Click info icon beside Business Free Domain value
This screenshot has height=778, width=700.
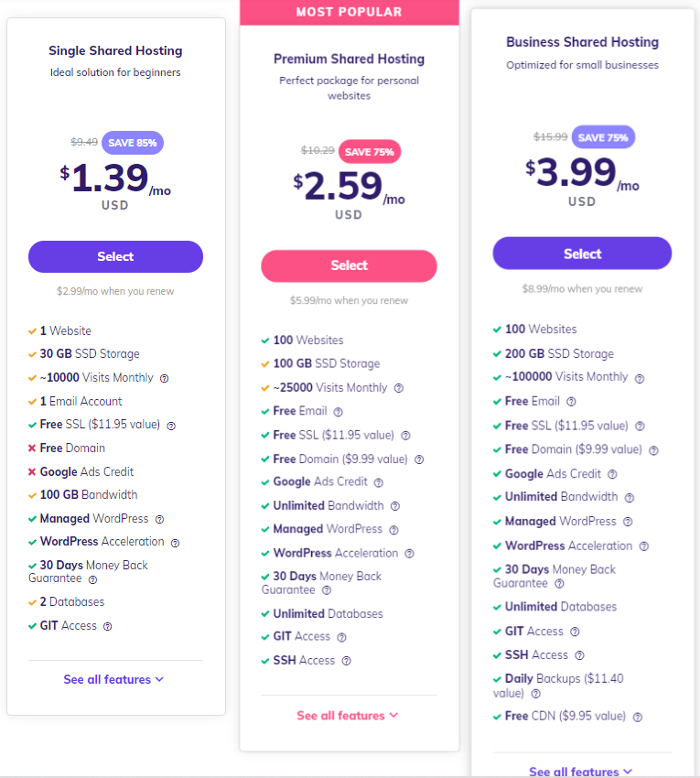[x=654, y=450]
